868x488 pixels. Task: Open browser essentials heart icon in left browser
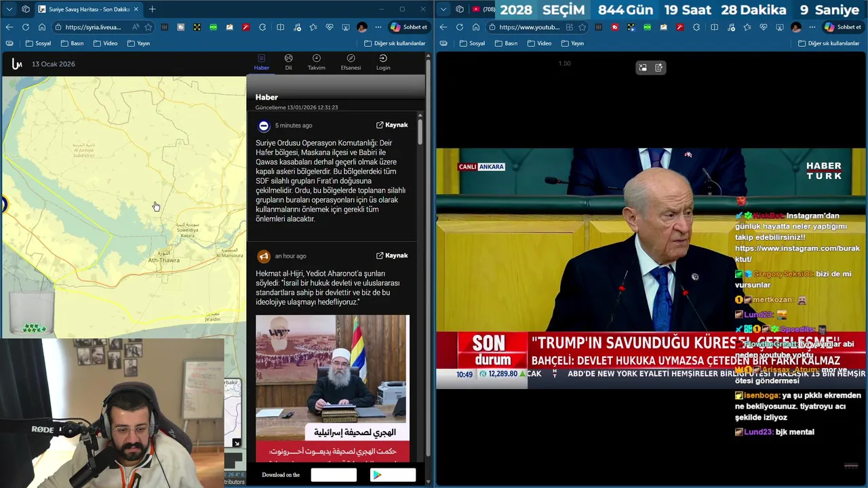coord(329,27)
